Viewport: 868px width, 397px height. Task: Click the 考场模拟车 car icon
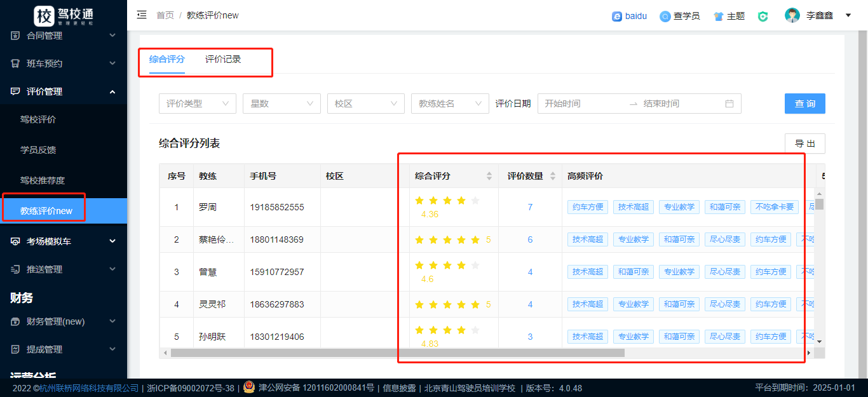pos(15,241)
